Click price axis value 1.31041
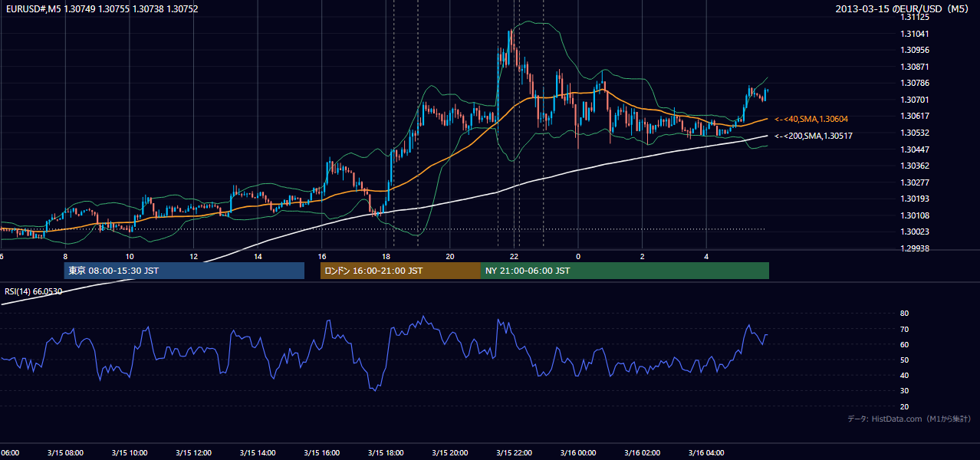980x460 pixels. pyautogui.click(x=915, y=34)
